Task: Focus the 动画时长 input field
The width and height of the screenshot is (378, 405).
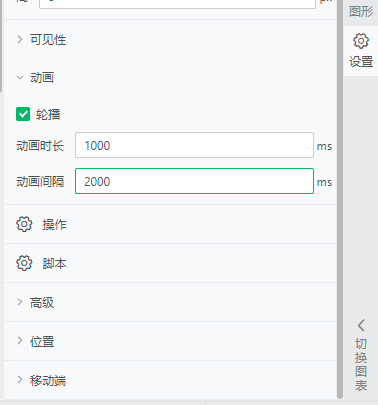Action: point(194,145)
